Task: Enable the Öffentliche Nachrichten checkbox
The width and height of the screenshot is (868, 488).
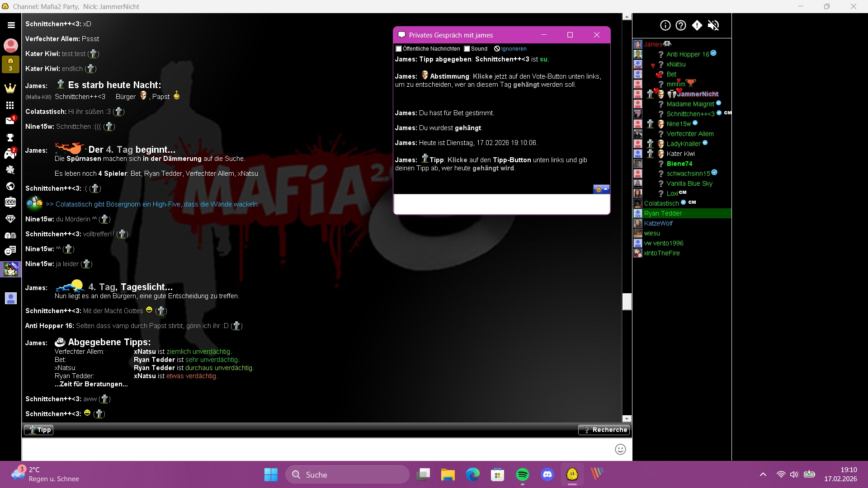Action: pos(399,49)
